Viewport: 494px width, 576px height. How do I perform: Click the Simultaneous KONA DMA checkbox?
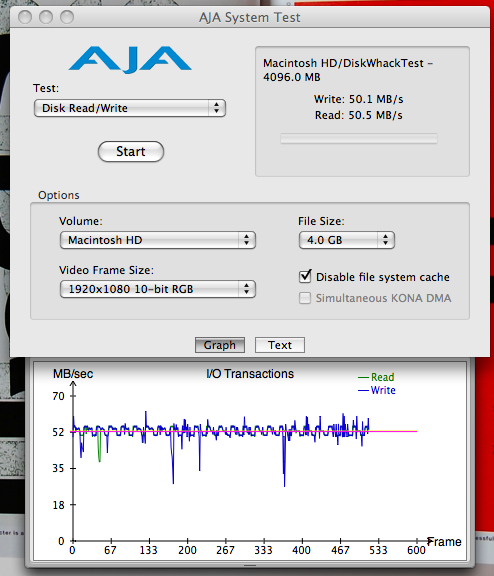point(305,298)
